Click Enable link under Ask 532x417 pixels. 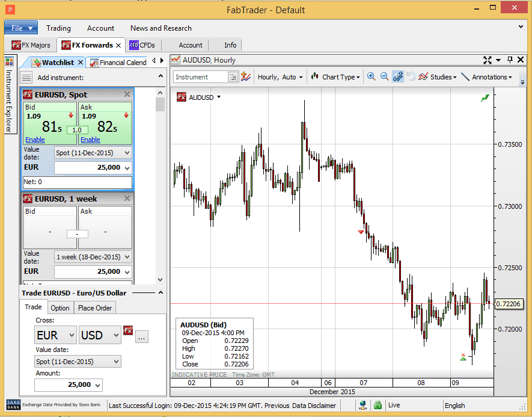pos(90,140)
